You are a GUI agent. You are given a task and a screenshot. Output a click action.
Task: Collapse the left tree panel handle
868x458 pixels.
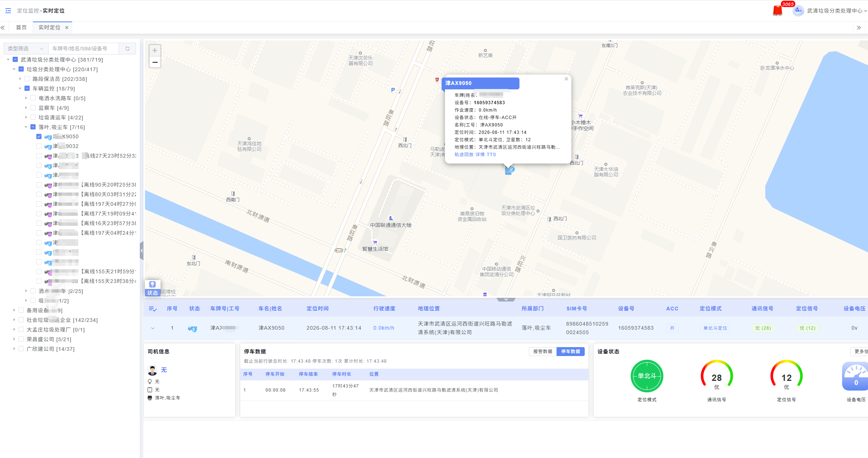[x=142, y=251]
